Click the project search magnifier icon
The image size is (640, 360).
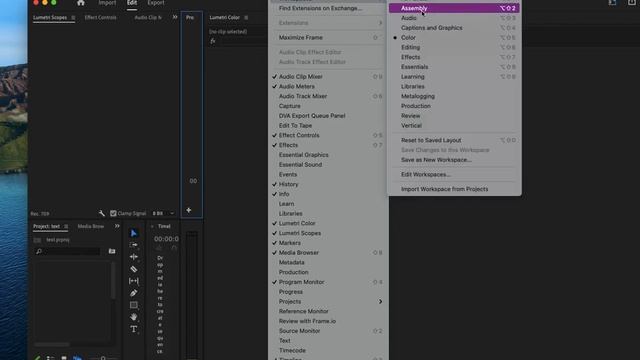(x=39, y=251)
